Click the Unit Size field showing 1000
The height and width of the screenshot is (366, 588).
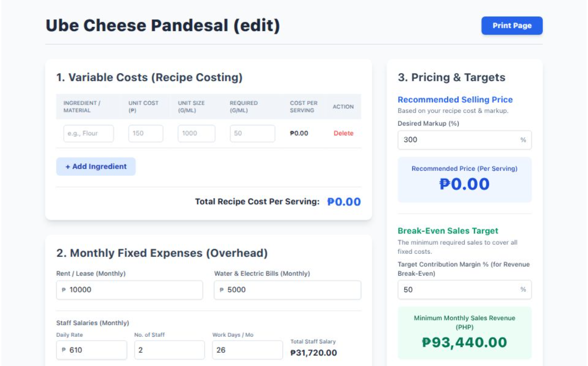click(196, 133)
